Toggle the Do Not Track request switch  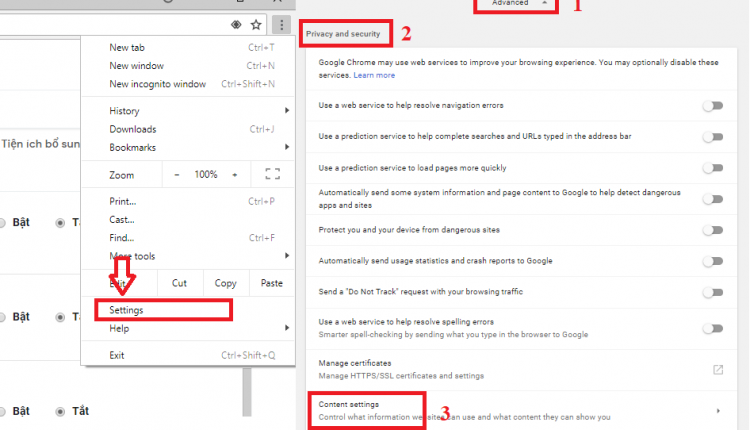(x=713, y=292)
